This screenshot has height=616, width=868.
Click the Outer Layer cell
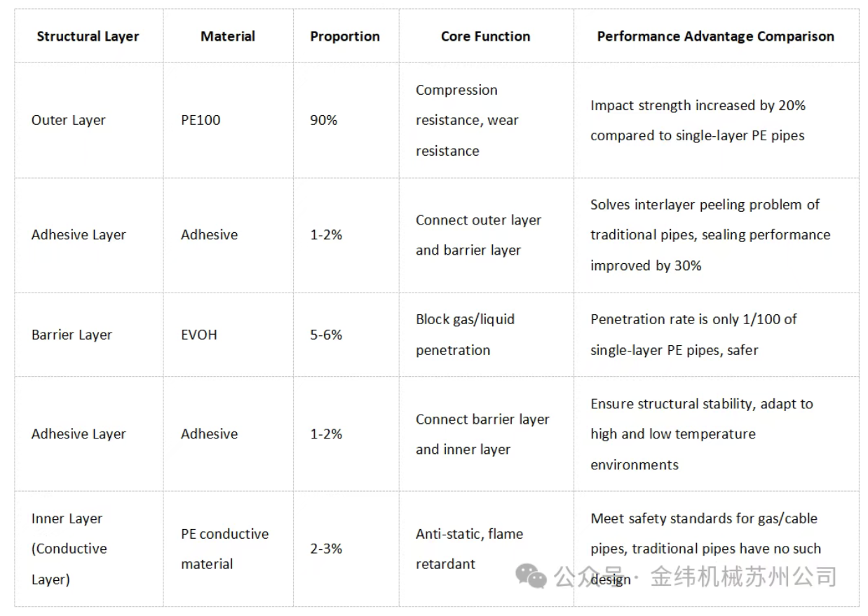click(x=69, y=120)
